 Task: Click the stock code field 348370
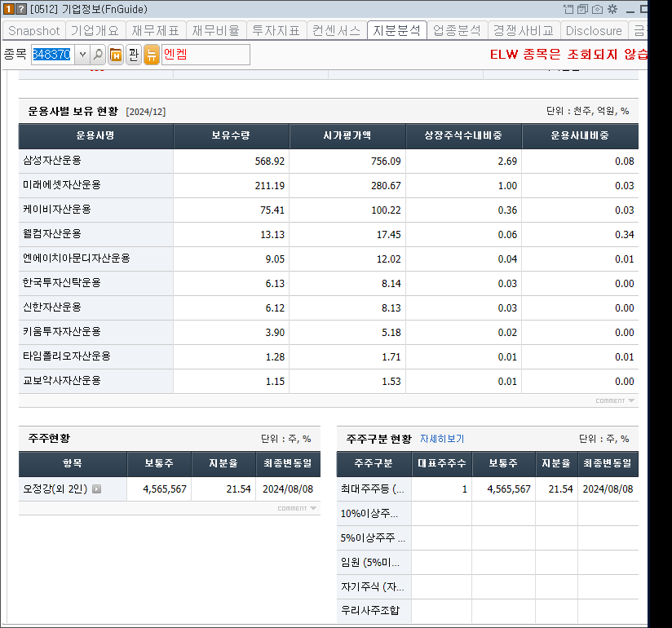coord(52,55)
